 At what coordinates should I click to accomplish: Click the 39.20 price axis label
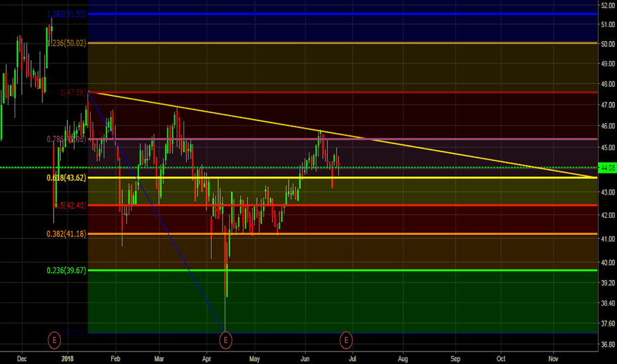[x=608, y=283]
